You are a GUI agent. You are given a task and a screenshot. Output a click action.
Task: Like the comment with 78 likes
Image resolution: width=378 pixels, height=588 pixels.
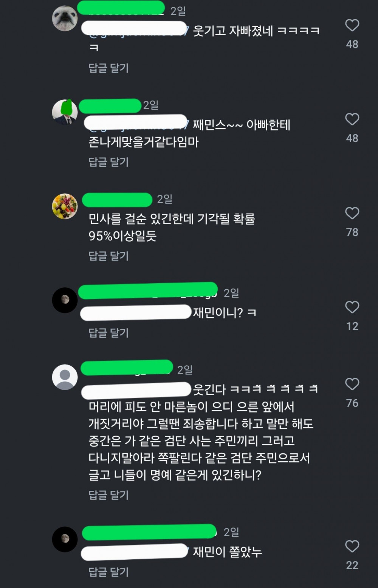point(352,213)
